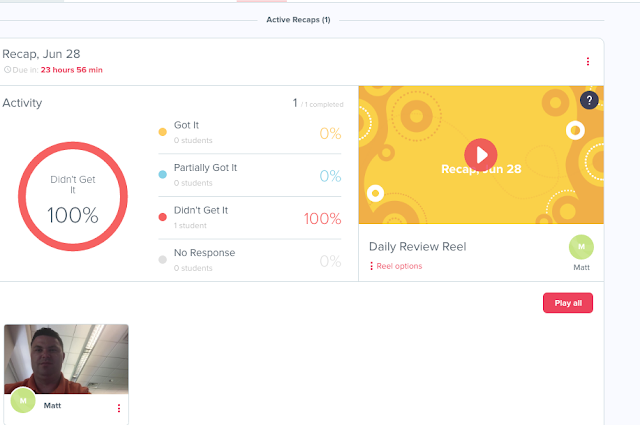640x425 pixels.
Task: Click the Didn't Get It 100% donut chart
Action: [x=73, y=196]
